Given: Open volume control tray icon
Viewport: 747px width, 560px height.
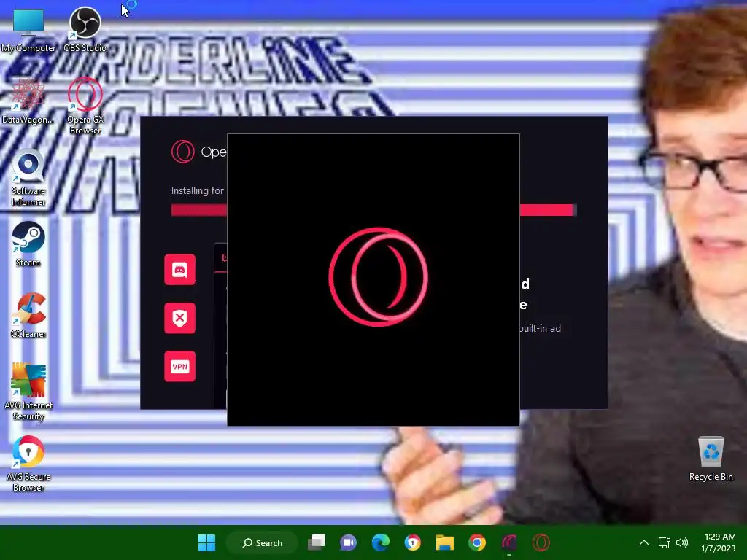Looking at the screenshot, I should tap(682, 542).
